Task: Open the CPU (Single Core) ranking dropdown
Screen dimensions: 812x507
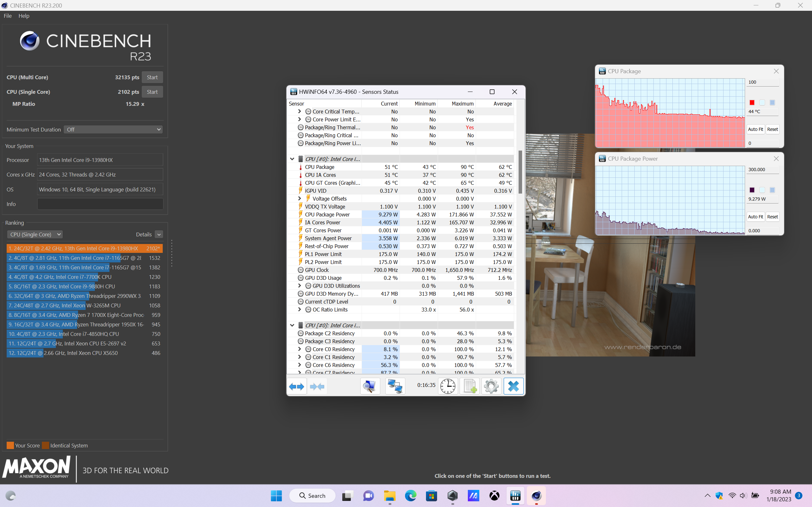Action: click(x=35, y=234)
